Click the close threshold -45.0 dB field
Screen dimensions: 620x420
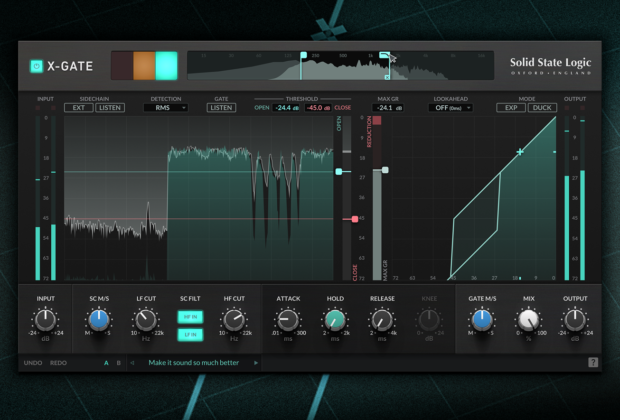[318, 108]
